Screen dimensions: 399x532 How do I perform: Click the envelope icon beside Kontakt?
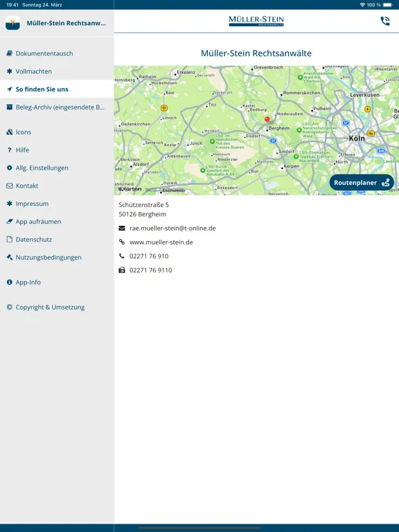(x=10, y=186)
